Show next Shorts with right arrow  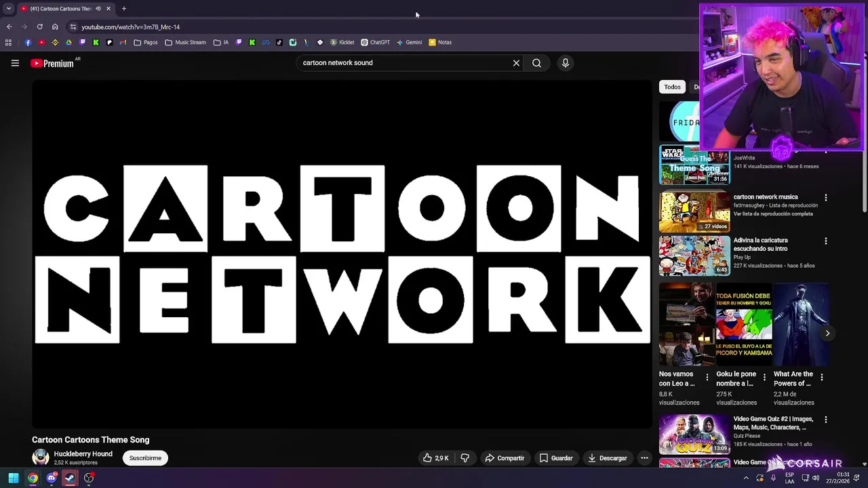[827, 333]
